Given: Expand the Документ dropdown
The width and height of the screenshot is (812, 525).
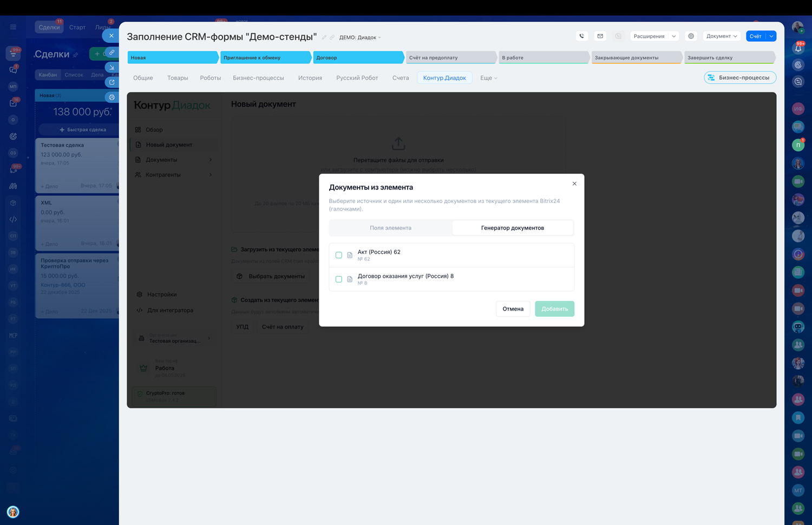Looking at the screenshot, I should click(722, 36).
